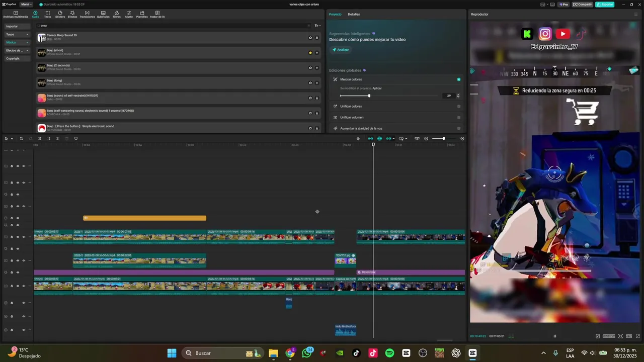Click the Delete right trim icon
The image size is (644, 362).
[x=57, y=139]
